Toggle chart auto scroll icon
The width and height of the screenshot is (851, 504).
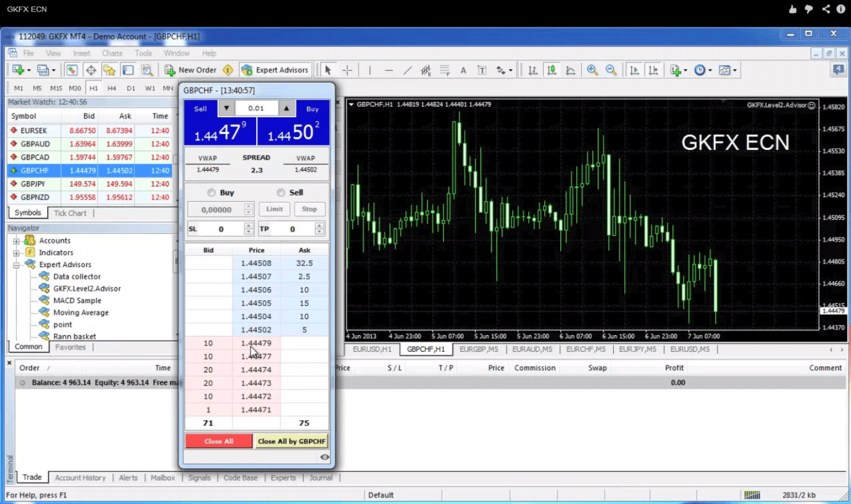[634, 70]
